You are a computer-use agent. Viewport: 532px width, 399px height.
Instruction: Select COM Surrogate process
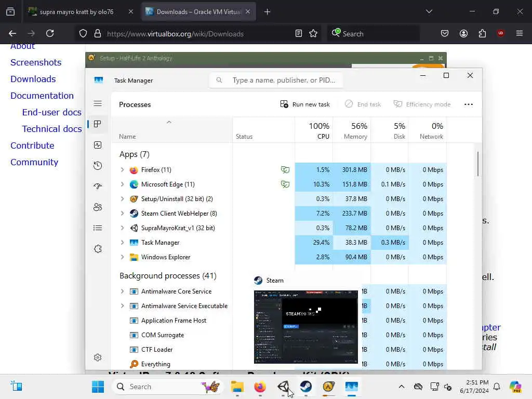[163, 335]
